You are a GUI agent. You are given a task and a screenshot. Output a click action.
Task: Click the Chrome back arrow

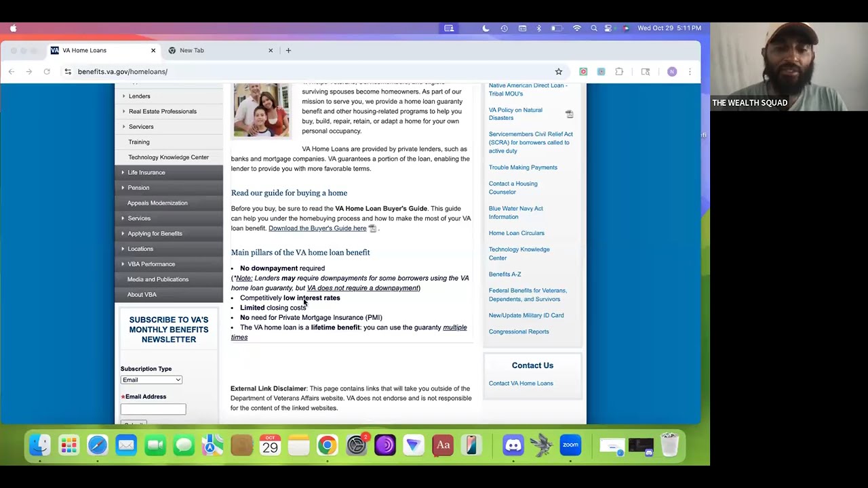coord(12,72)
